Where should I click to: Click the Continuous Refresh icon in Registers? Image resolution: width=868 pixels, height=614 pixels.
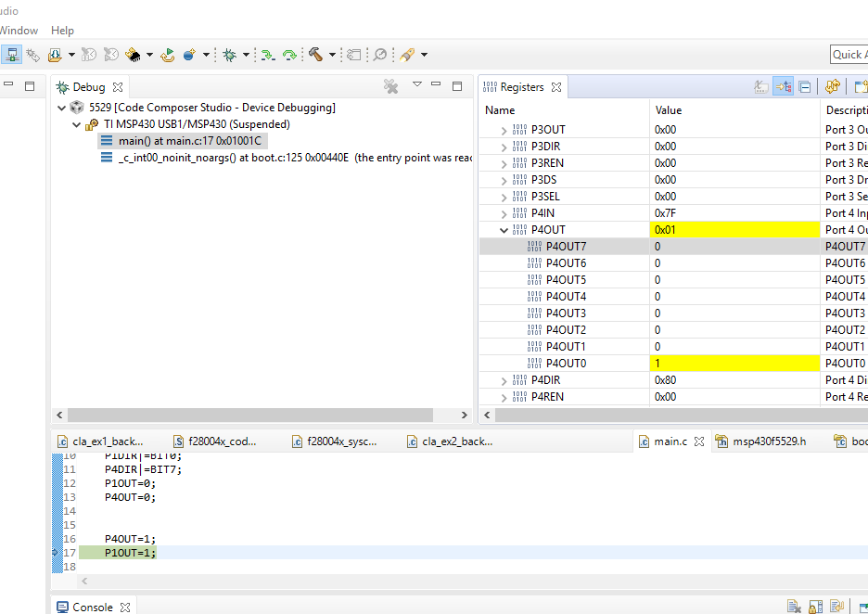[832, 86]
